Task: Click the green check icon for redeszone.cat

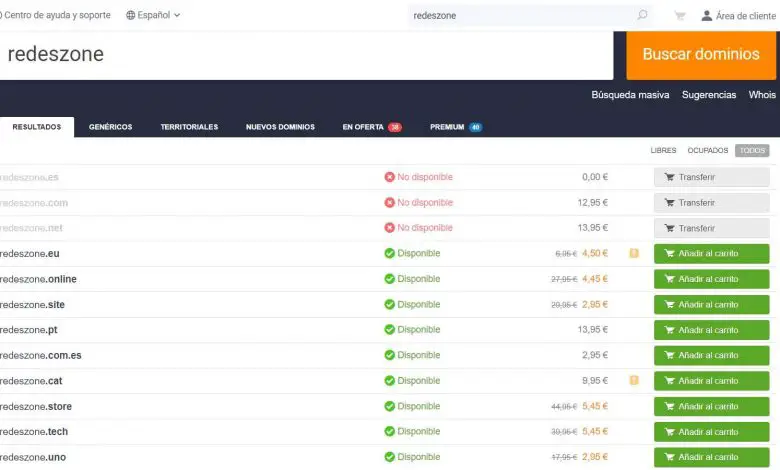Action: 390,380
